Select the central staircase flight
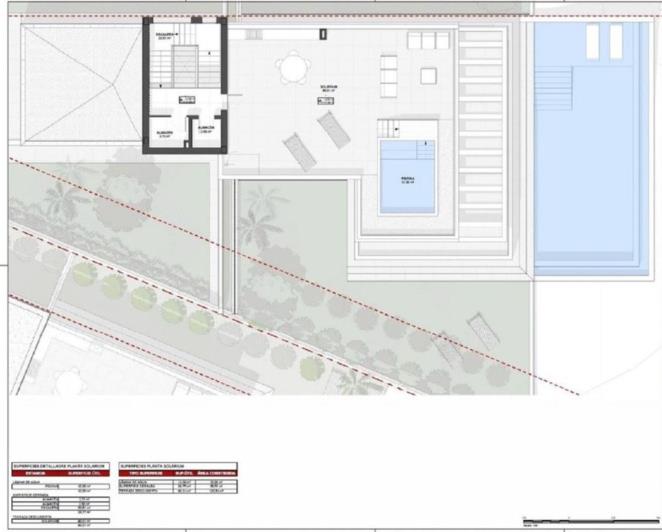The width and height of the screenshot is (662, 532). click(185, 66)
